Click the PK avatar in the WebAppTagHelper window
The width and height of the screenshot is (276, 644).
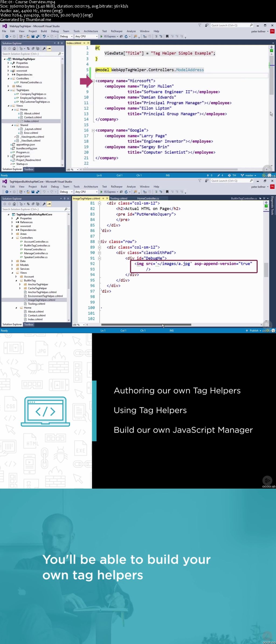click(272, 31)
